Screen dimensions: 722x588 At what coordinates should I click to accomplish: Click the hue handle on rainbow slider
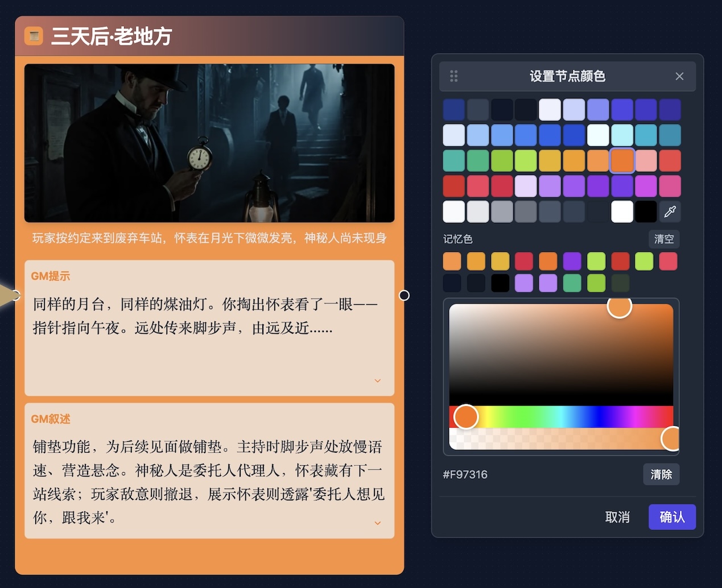465,416
